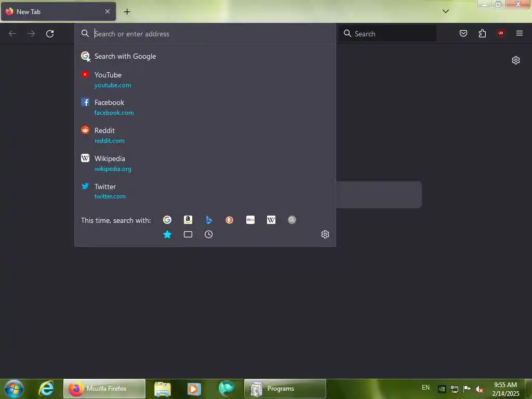Open the teal bird taskbar application
Screen dimensions: 532x399
click(x=226, y=389)
